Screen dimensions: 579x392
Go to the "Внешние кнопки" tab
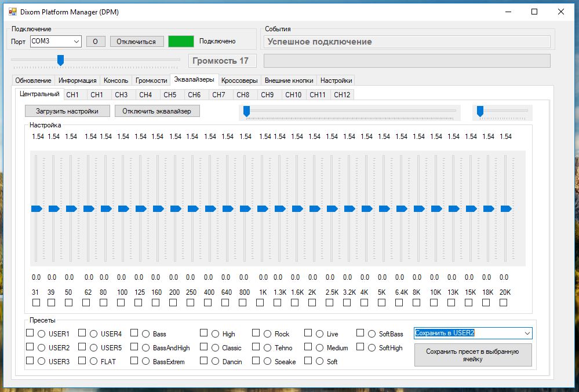coord(289,80)
